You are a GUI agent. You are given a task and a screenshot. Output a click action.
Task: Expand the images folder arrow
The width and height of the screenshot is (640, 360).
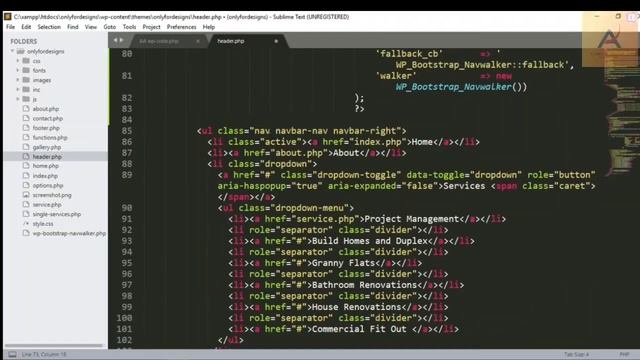18,80
